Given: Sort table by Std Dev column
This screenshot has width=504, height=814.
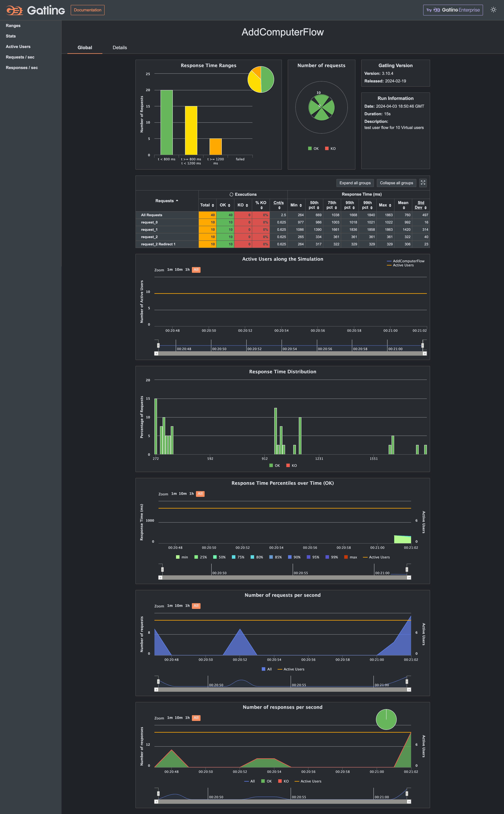Looking at the screenshot, I should 425,208.
